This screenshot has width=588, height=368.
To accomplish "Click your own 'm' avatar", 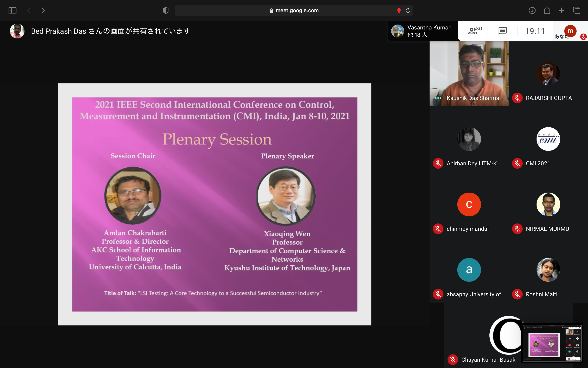I will (x=570, y=31).
